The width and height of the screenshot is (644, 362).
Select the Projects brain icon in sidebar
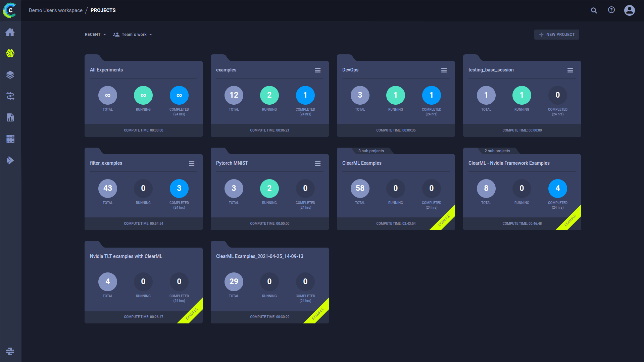(x=10, y=53)
